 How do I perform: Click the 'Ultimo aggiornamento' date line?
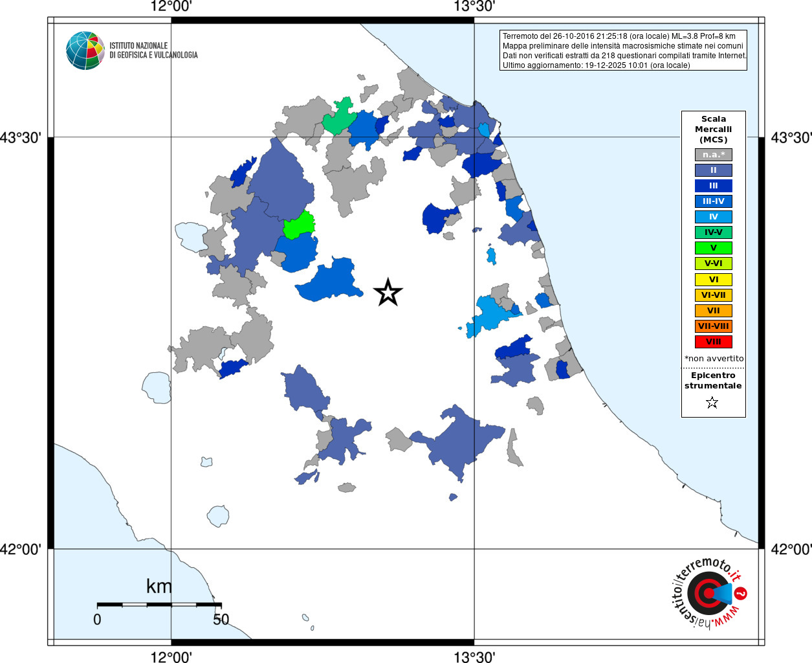coord(597,65)
